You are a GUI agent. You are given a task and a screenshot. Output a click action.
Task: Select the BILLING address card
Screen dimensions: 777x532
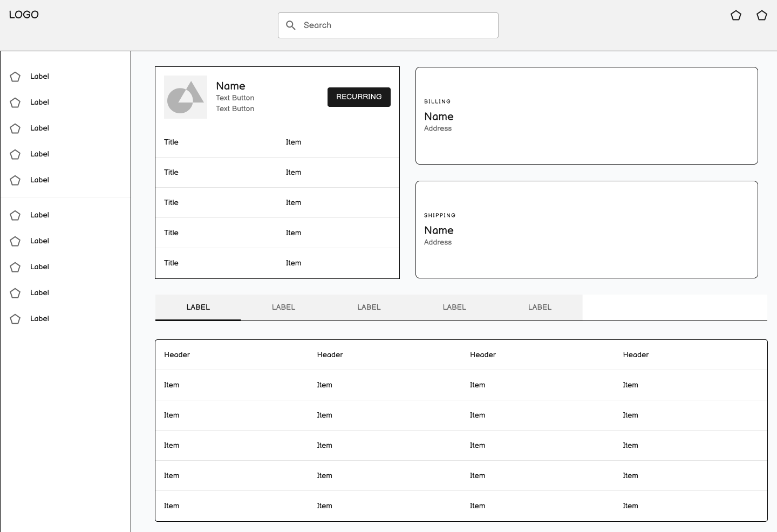587,115
